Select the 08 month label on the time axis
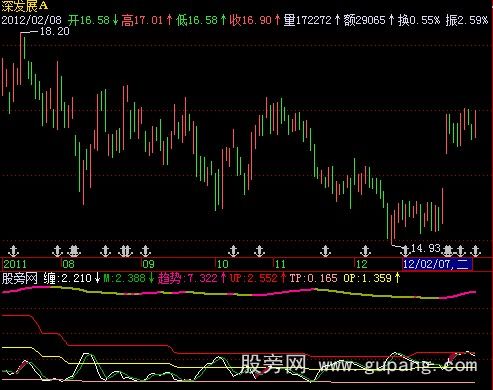 pyautogui.click(x=68, y=264)
